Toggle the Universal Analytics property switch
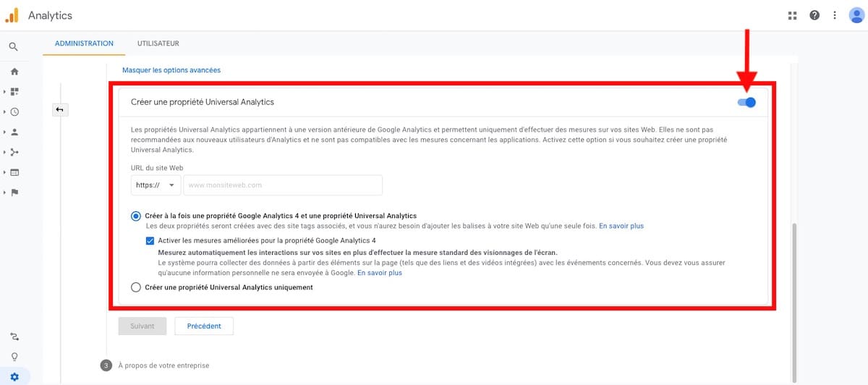 [746, 103]
